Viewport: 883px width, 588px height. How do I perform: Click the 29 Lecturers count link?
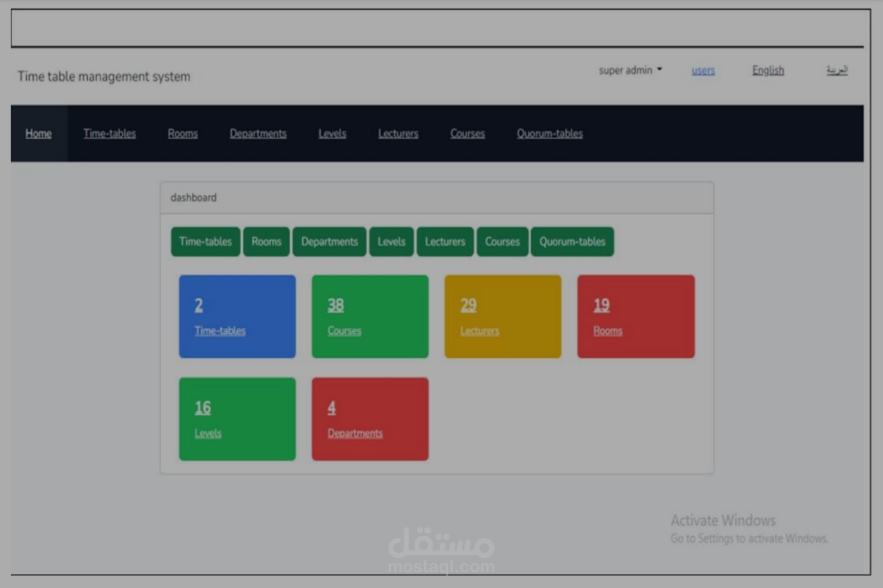click(479, 330)
